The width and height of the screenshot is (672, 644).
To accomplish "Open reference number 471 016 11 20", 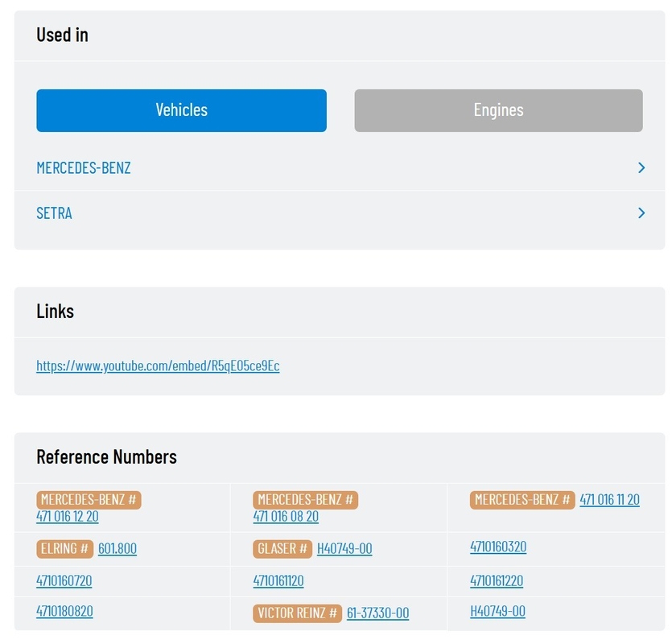I will click(x=609, y=500).
